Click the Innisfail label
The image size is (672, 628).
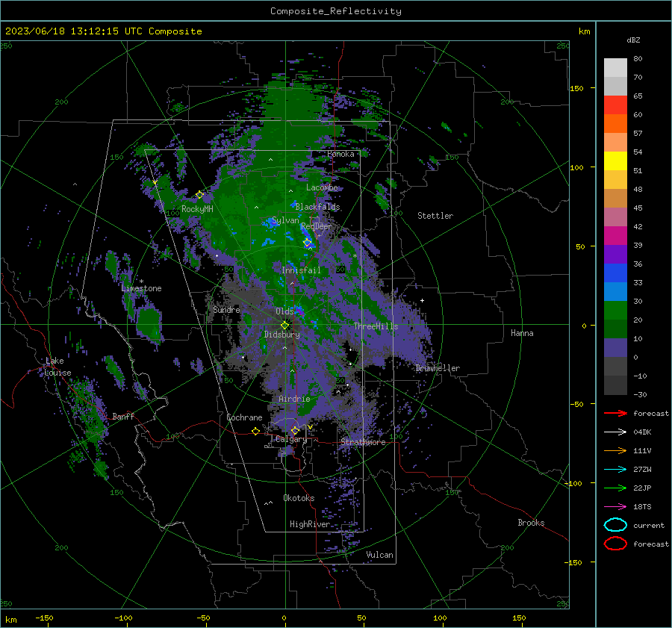pos(301,270)
